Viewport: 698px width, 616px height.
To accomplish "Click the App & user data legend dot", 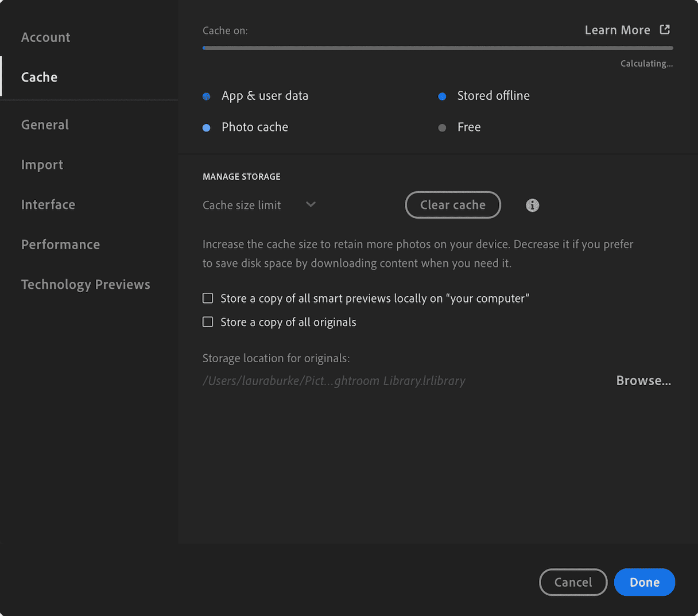I will click(207, 96).
